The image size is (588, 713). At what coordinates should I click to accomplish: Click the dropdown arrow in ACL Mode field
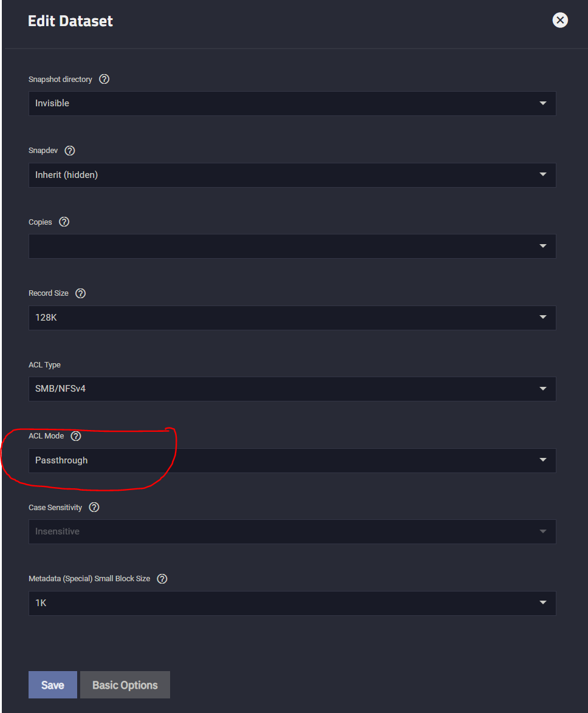pos(543,460)
